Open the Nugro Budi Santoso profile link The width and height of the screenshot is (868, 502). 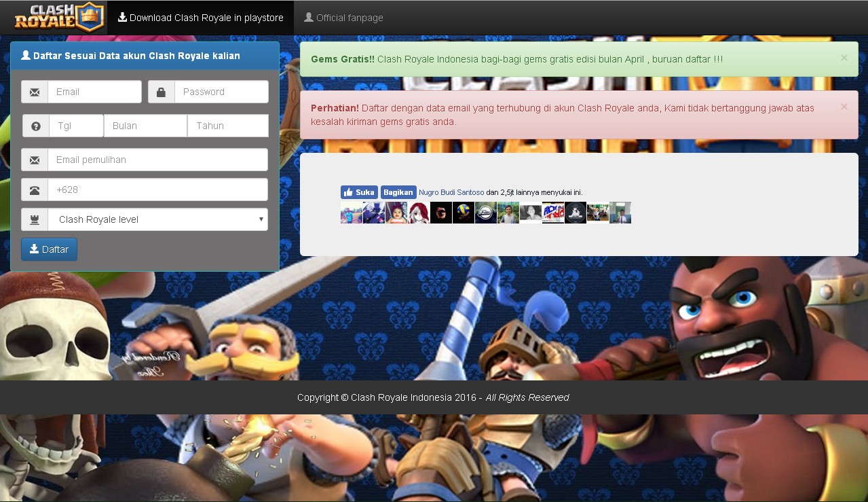[451, 192]
